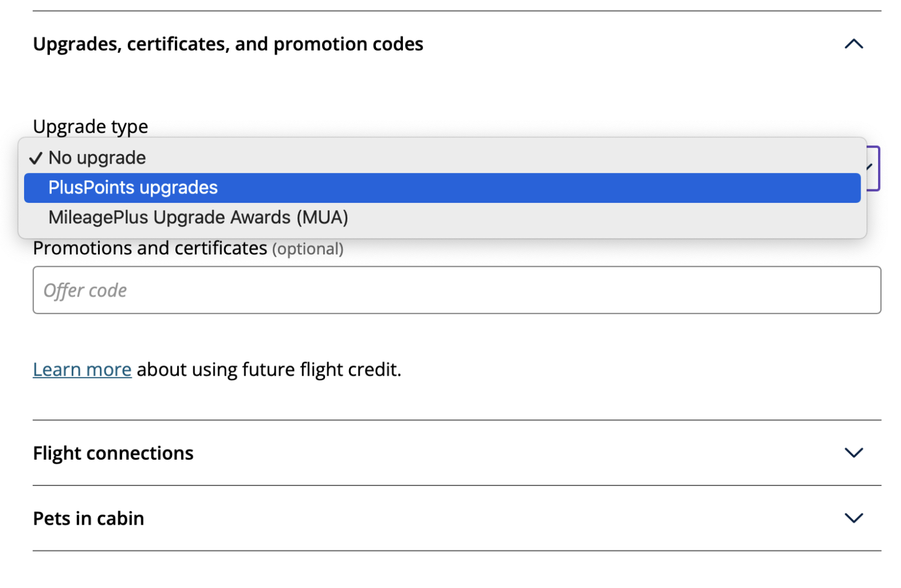Click the downward chevron beside Flight connections

[x=853, y=453]
